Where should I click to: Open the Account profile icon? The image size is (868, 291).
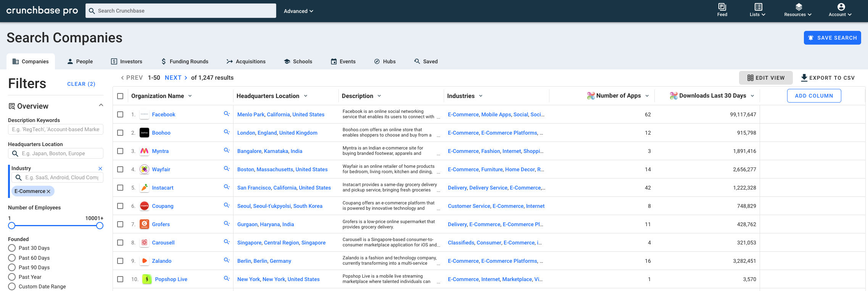(x=841, y=6)
